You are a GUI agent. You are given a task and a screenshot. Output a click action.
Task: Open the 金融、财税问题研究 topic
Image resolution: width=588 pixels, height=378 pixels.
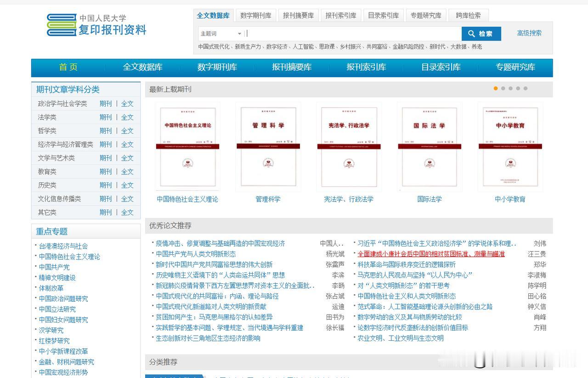(x=66, y=362)
